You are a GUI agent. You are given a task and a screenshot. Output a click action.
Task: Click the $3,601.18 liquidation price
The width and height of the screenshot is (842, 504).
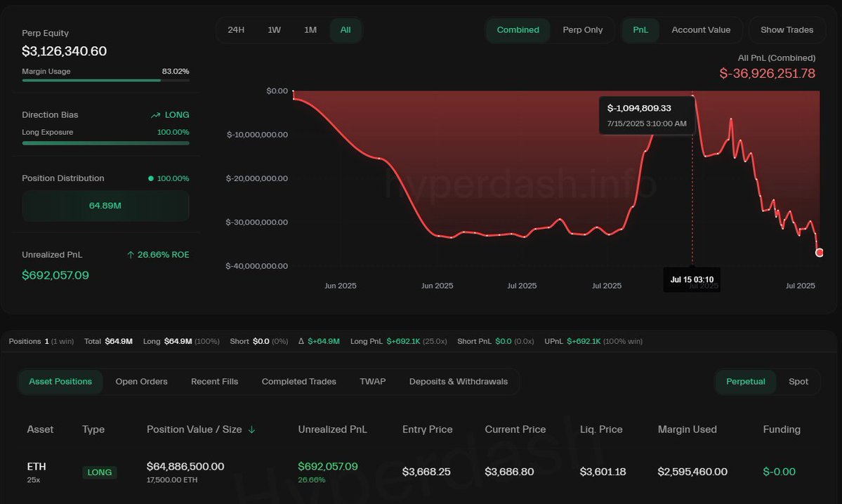click(603, 472)
